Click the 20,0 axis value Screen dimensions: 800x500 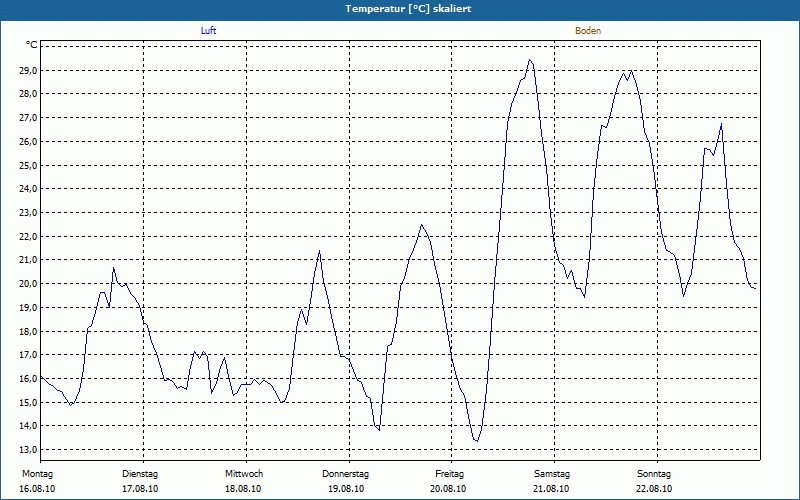[x=28, y=284]
